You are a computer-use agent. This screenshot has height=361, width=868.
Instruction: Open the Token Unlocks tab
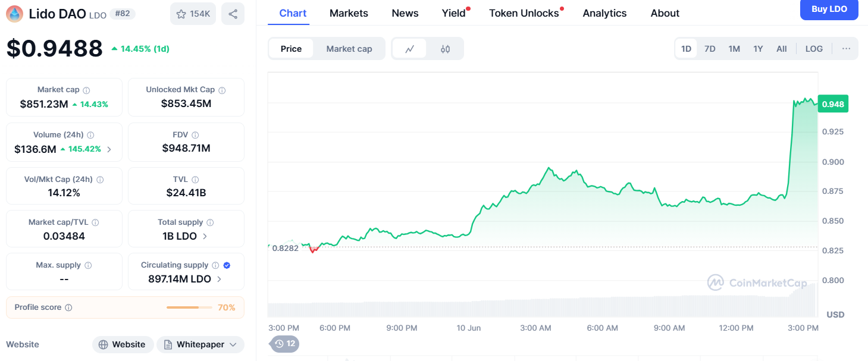point(524,13)
